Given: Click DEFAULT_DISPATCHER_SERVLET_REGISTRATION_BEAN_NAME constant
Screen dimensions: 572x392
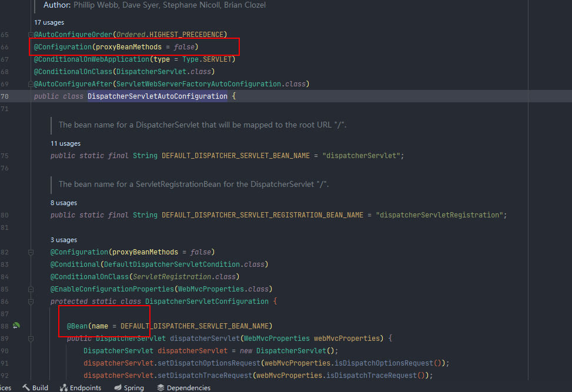Looking at the screenshot, I should point(262,215).
